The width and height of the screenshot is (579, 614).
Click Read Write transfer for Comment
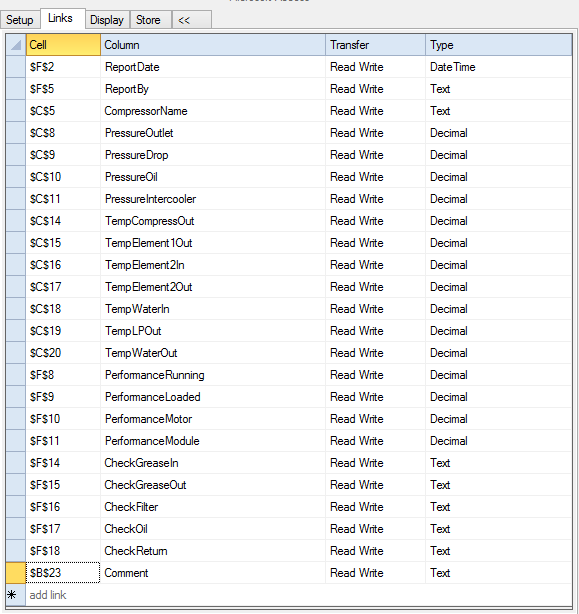[x=375, y=573]
